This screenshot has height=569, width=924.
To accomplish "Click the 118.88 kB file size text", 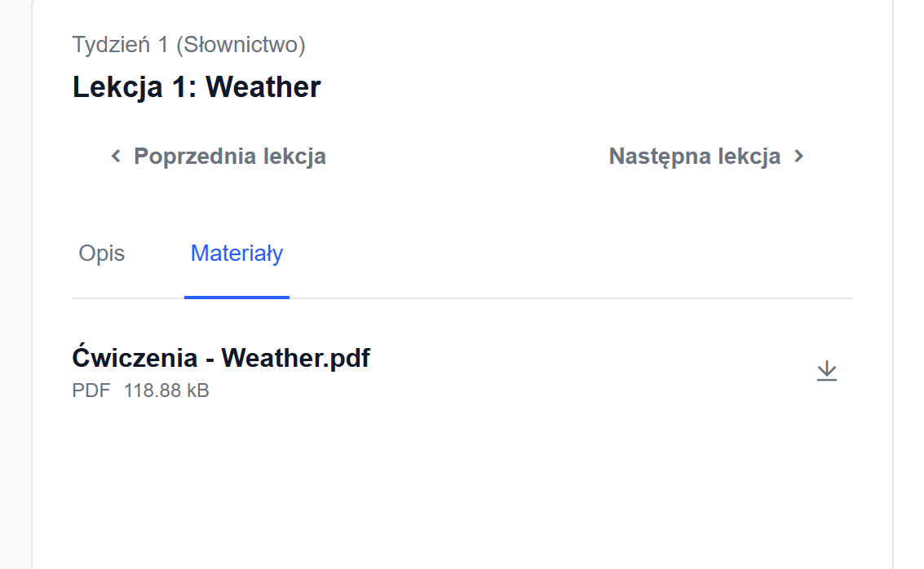I will point(166,390).
